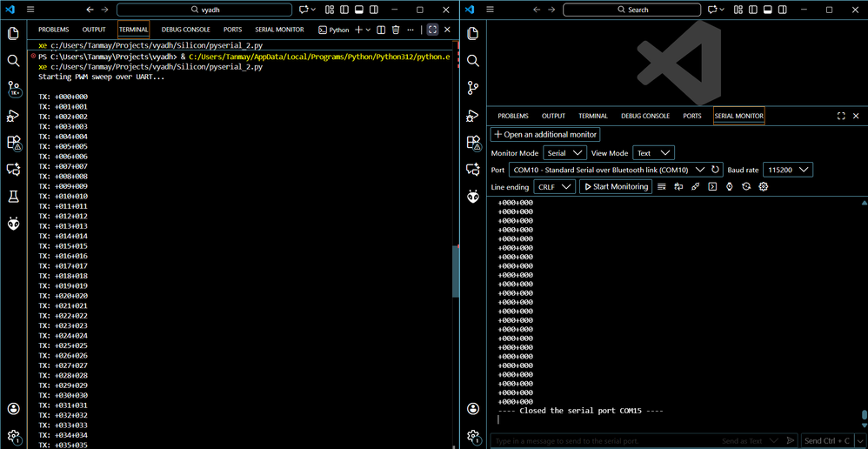
Task: Open Extensions view in left window
Action: [13, 143]
